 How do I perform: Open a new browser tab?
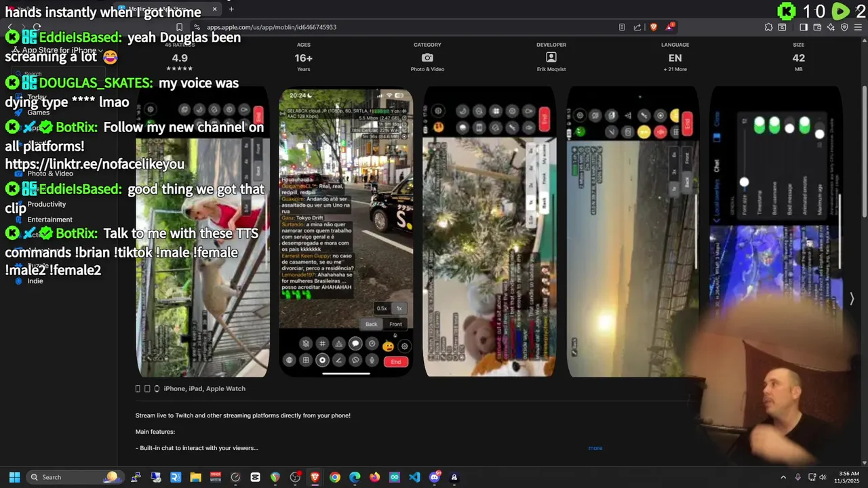[231, 9]
